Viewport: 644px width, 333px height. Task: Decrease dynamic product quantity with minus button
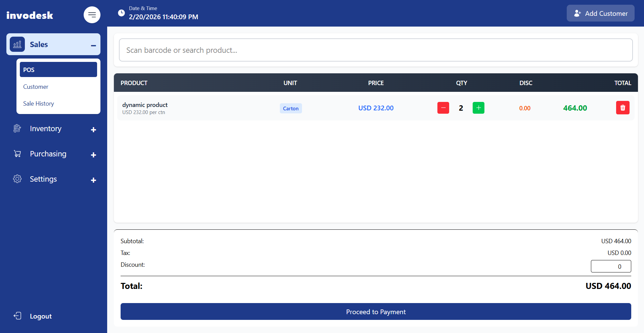point(443,108)
